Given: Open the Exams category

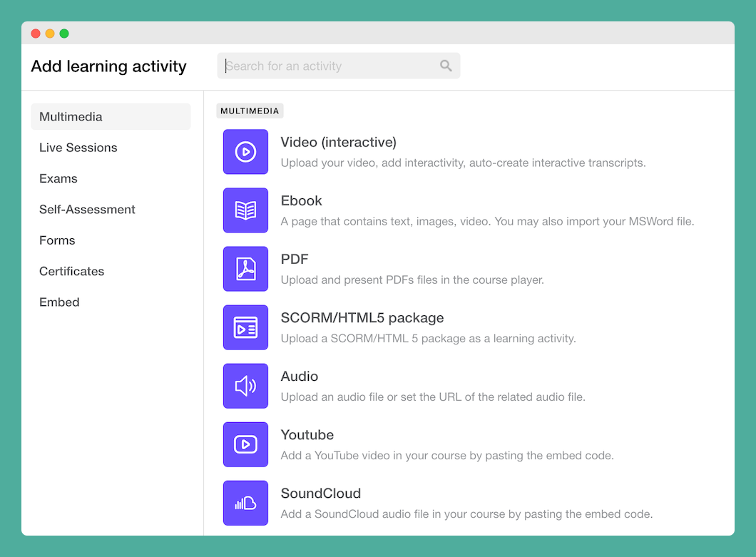Looking at the screenshot, I should (x=58, y=178).
